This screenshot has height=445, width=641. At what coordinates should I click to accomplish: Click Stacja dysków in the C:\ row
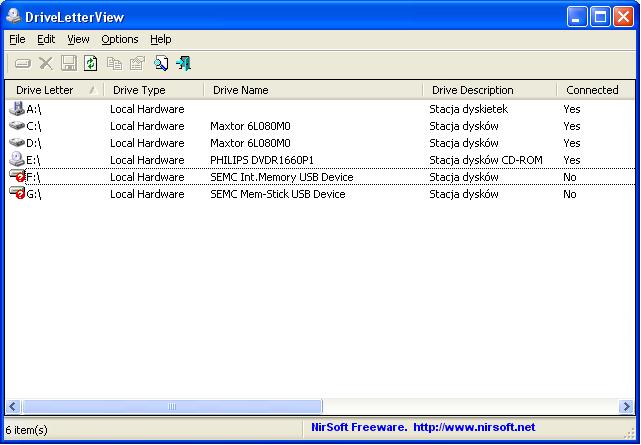click(x=464, y=126)
